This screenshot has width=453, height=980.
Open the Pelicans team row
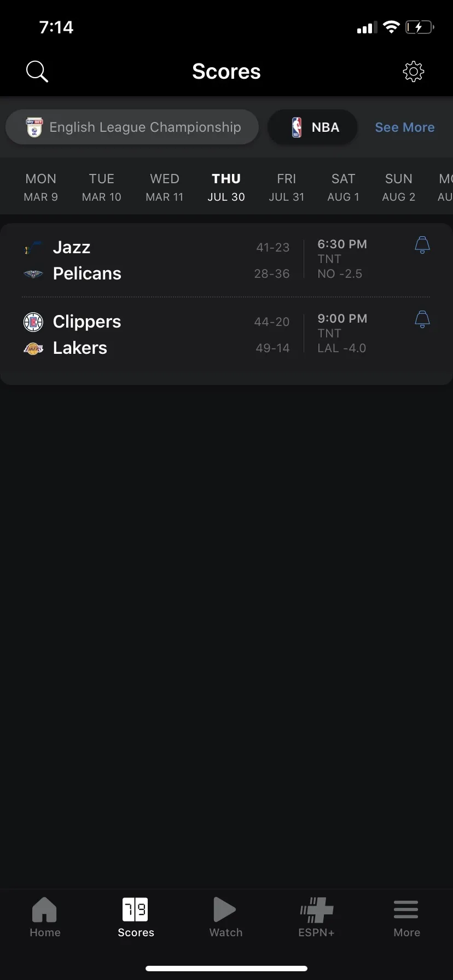click(x=88, y=274)
